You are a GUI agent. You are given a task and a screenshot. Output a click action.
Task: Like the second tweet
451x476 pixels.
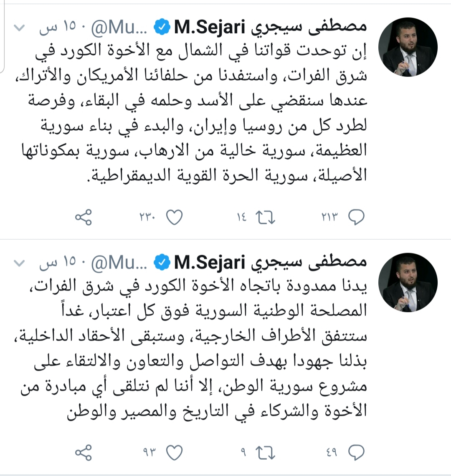pos(175,453)
